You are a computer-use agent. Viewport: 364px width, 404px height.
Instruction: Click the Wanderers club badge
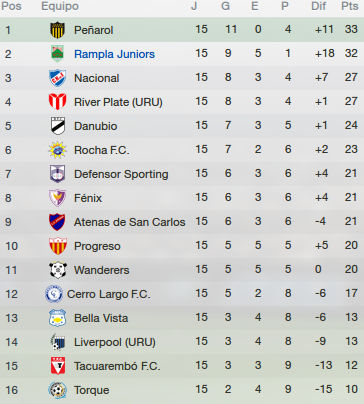(x=58, y=270)
